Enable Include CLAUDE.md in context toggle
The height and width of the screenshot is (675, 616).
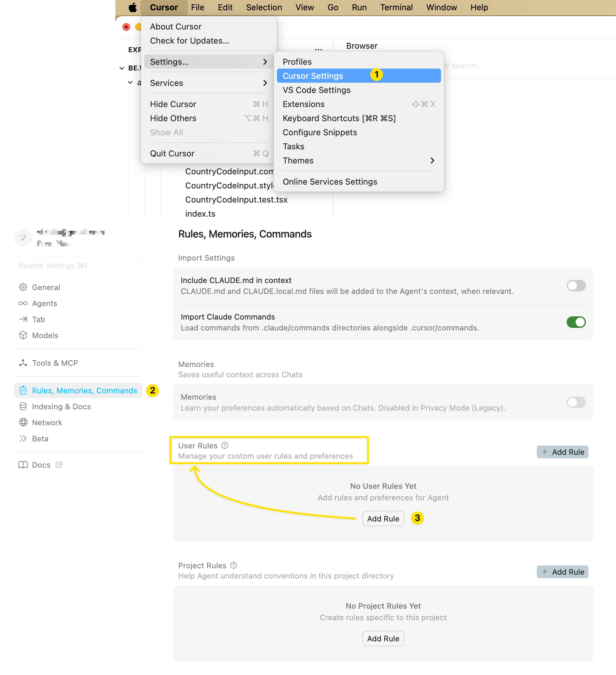(576, 286)
